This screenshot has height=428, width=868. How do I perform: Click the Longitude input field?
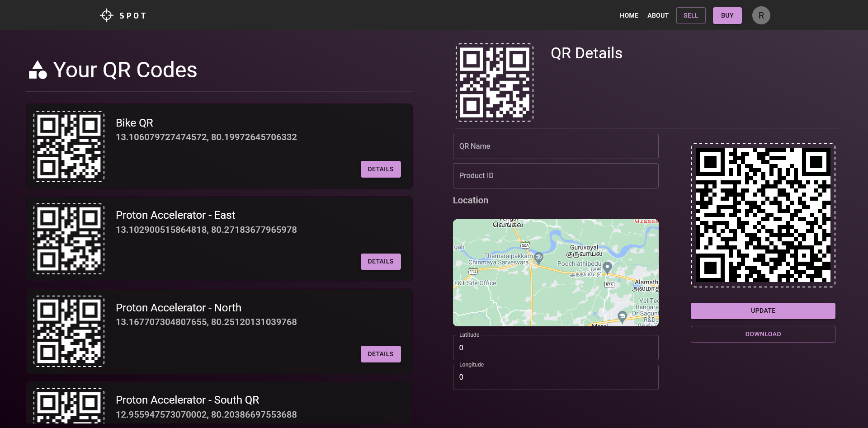tap(556, 377)
